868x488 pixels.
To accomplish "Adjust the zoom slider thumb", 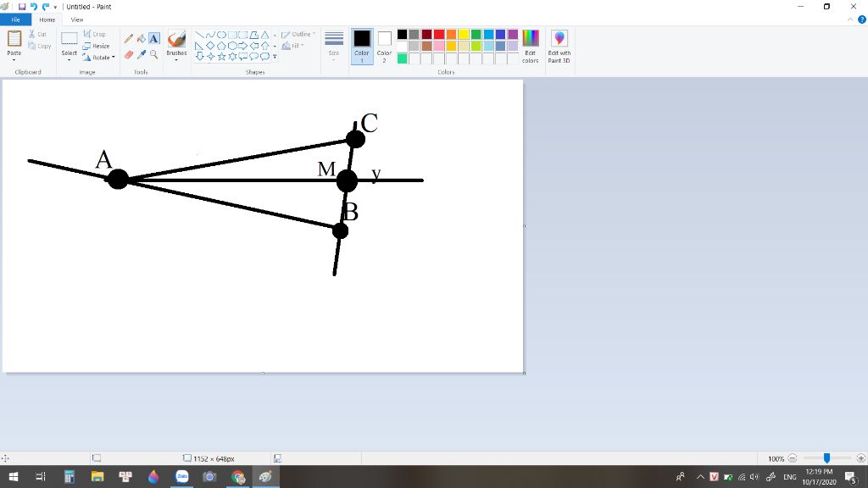I will pos(826,458).
